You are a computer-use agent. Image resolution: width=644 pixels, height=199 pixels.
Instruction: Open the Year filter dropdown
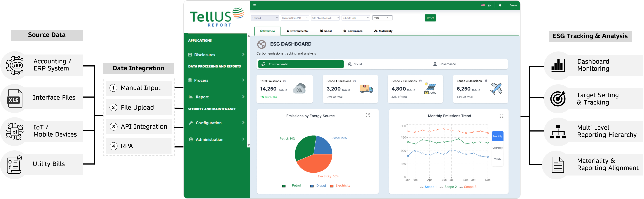click(382, 18)
